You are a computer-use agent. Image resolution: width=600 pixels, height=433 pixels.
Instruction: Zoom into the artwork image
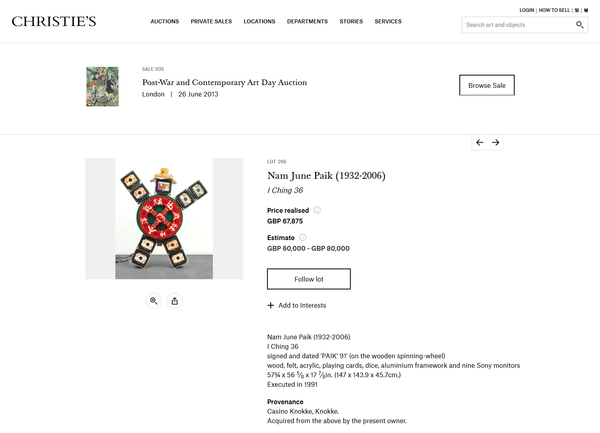tap(154, 300)
